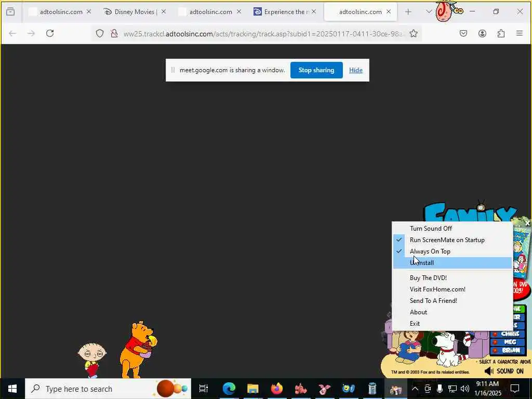Click the blue-and-yellow character taskbar icon
This screenshot has width=532, height=399.
(x=349, y=389)
